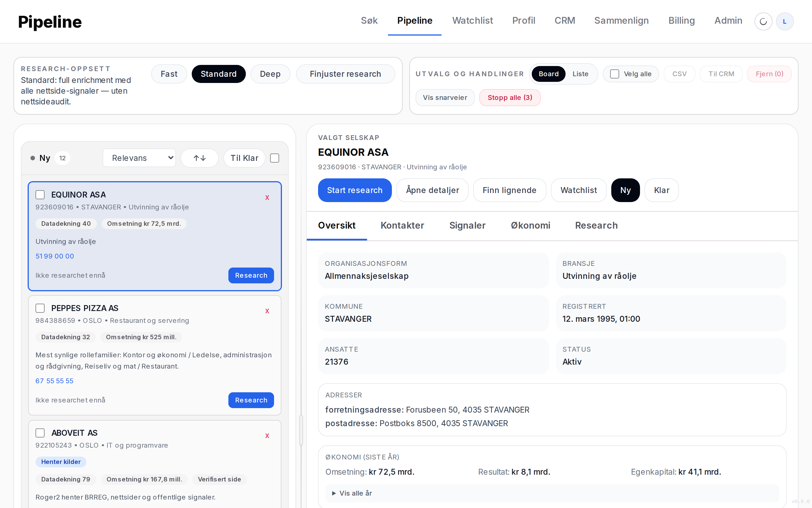Open the user avatar labeled L
This screenshot has width=812, height=508.
[x=784, y=21]
